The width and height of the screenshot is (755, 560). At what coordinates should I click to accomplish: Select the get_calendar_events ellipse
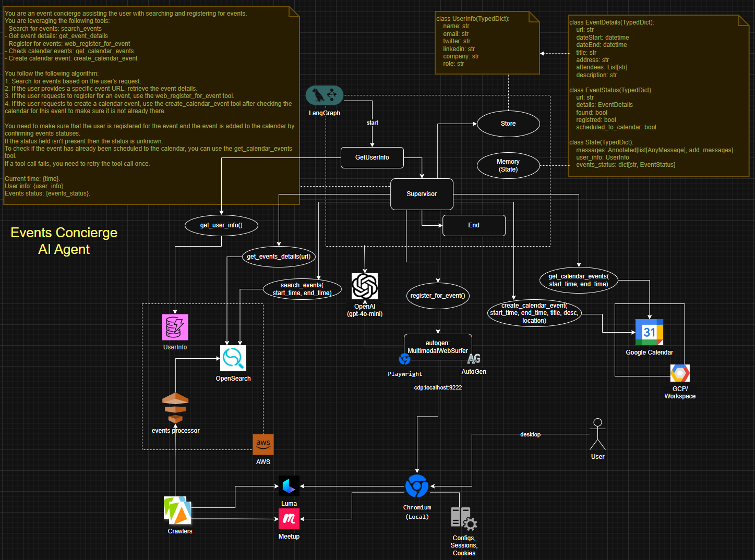(579, 280)
